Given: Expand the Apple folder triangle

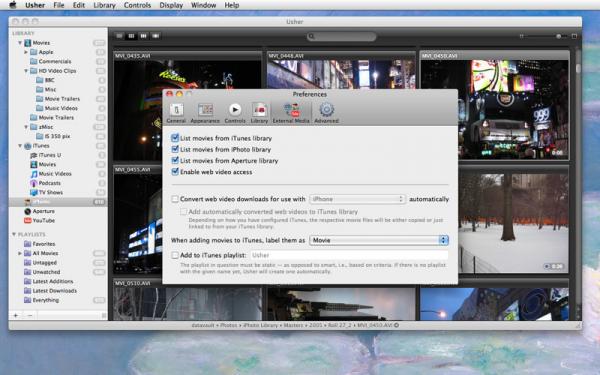Looking at the screenshot, I should click(26, 52).
